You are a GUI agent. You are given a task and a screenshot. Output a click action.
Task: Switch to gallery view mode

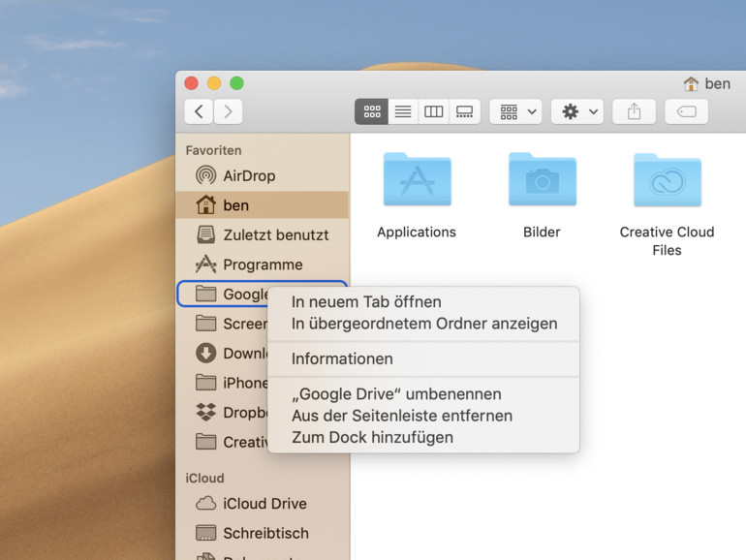(x=465, y=111)
